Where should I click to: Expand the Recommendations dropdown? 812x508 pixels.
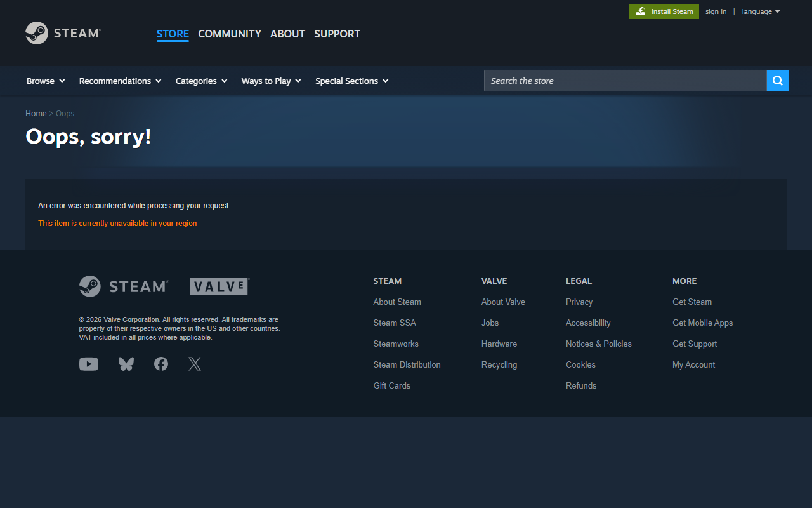coord(121,81)
